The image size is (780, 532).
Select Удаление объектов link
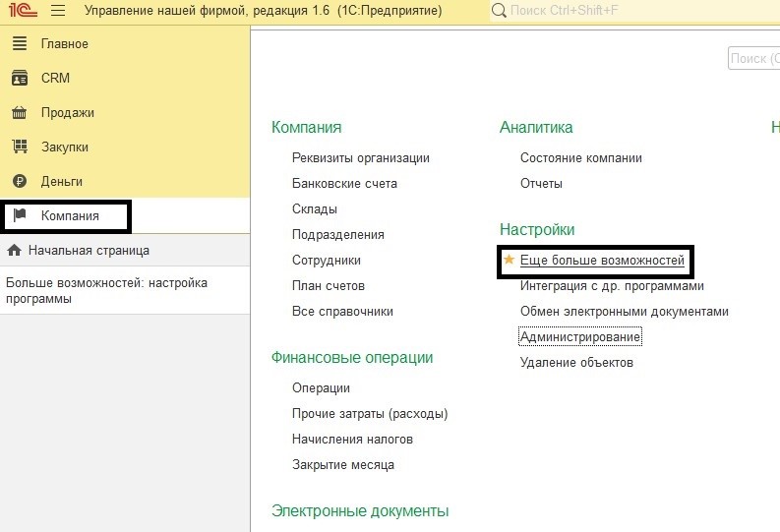[x=576, y=363]
